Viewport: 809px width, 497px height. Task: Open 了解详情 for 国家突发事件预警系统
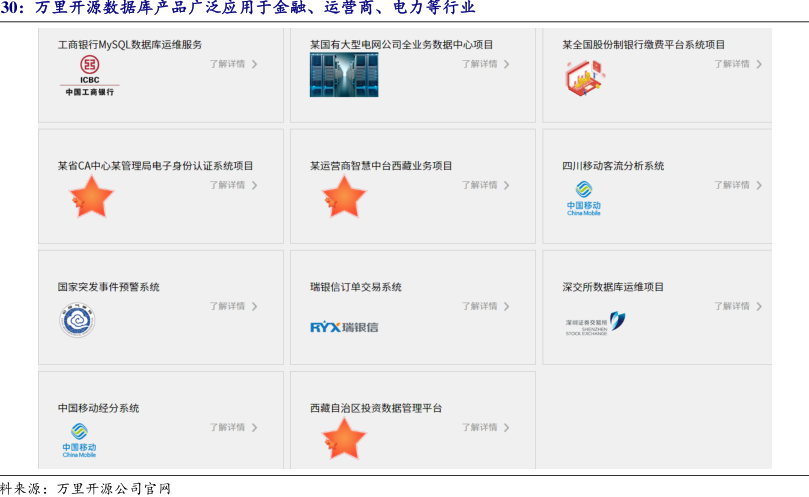click(227, 306)
